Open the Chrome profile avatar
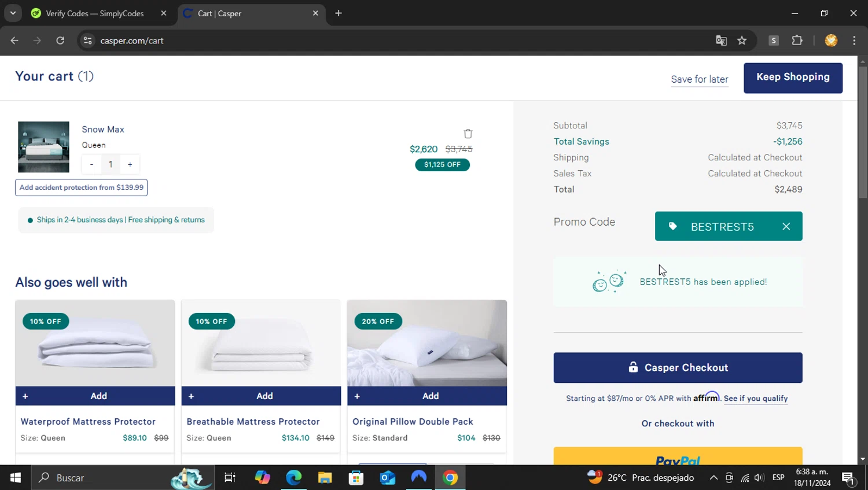 pyautogui.click(x=831, y=40)
